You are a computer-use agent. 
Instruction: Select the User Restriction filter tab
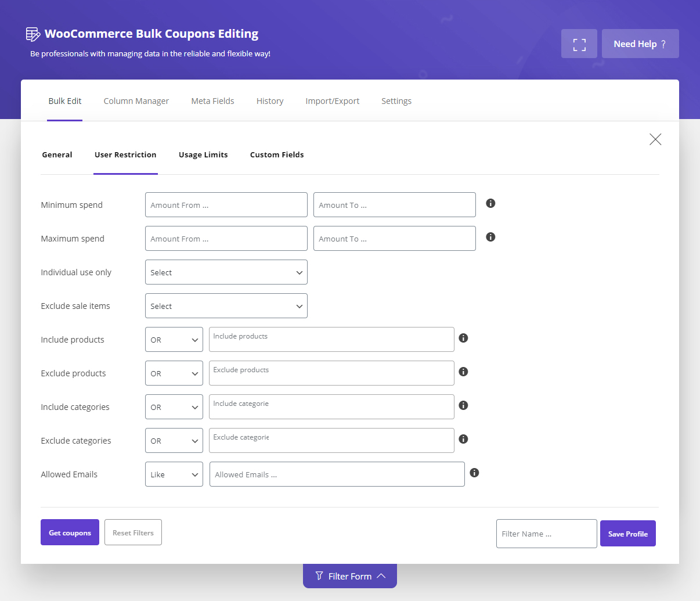125,155
